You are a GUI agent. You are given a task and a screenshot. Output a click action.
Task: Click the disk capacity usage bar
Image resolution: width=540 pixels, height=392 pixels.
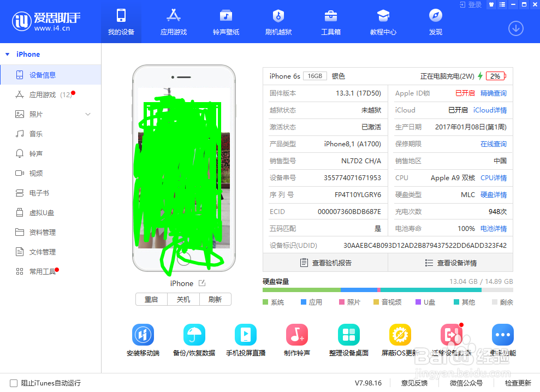[388, 290]
